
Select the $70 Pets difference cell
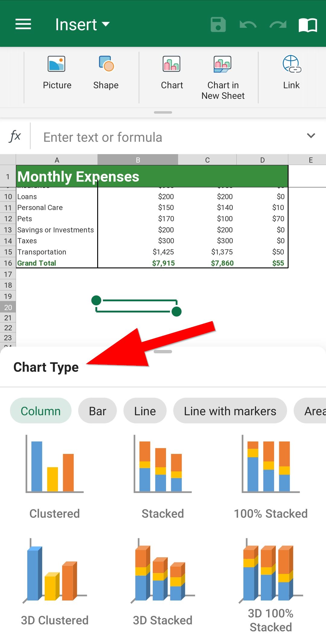(263, 219)
